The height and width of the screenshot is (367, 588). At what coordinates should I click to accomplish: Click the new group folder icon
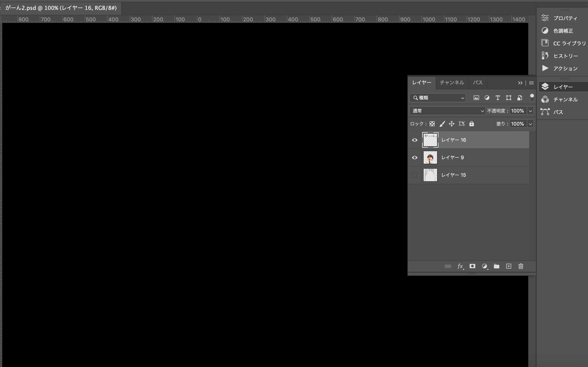coord(496,266)
